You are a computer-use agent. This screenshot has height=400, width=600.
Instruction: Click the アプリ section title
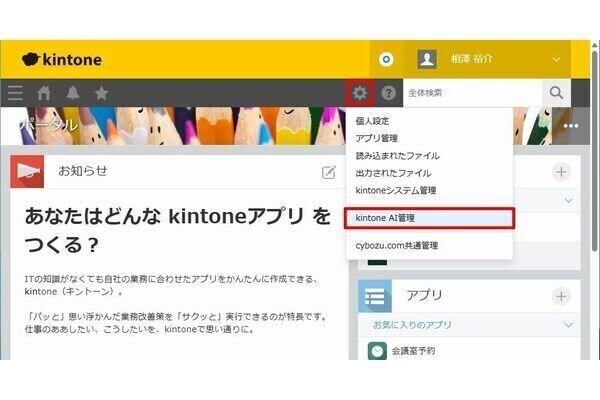(x=424, y=296)
